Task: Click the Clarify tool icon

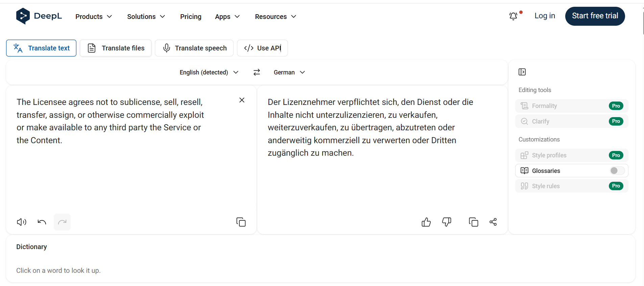Action: click(x=524, y=121)
